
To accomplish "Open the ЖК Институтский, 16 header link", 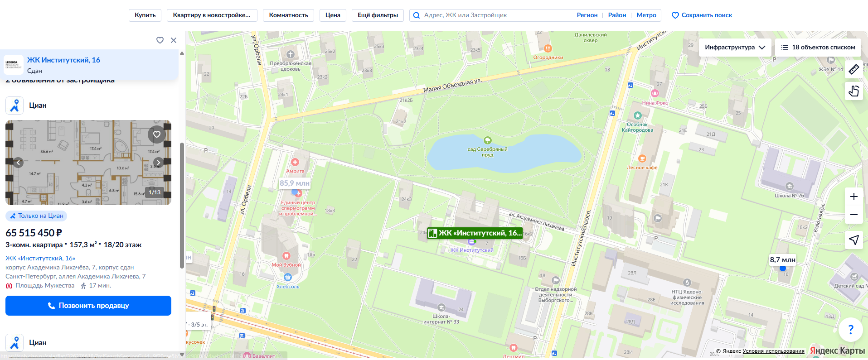I will pyautogui.click(x=63, y=60).
